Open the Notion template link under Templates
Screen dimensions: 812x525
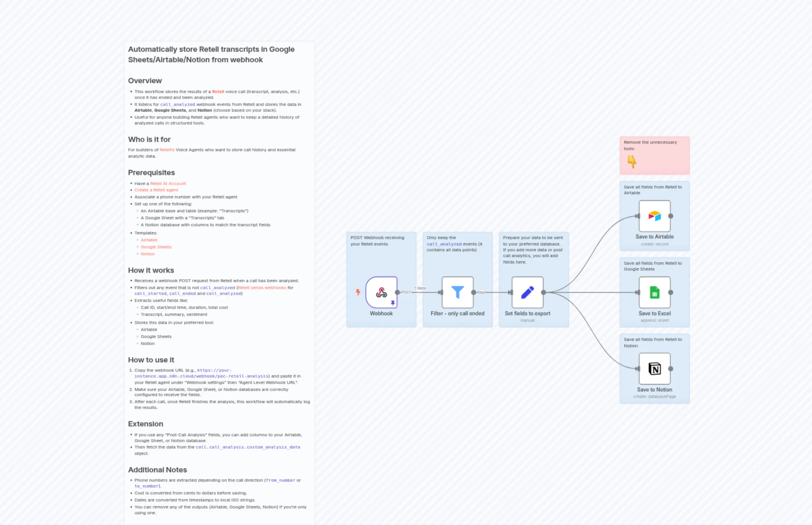pos(147,254)
